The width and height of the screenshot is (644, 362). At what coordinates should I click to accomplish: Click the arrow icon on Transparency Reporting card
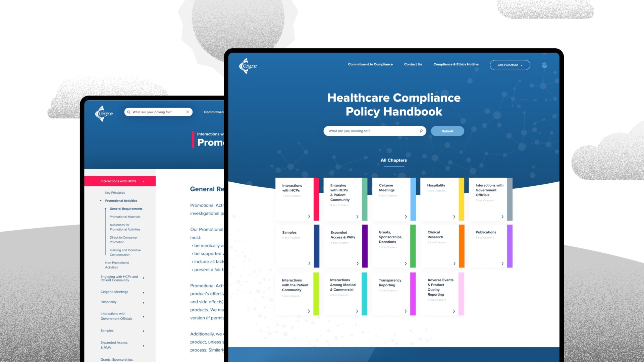pos(406,311)
